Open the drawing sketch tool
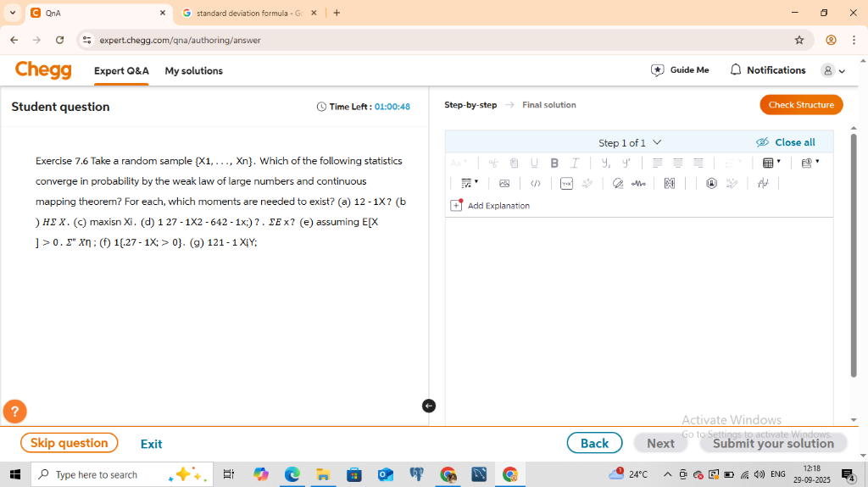 coord(618,183)
